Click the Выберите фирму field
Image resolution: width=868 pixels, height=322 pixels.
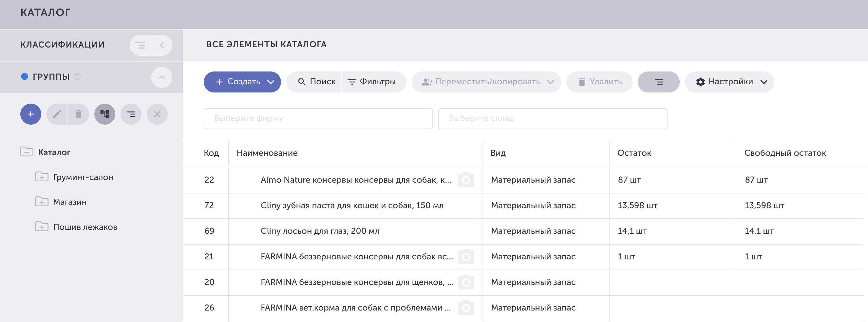[x=318, y=119]
